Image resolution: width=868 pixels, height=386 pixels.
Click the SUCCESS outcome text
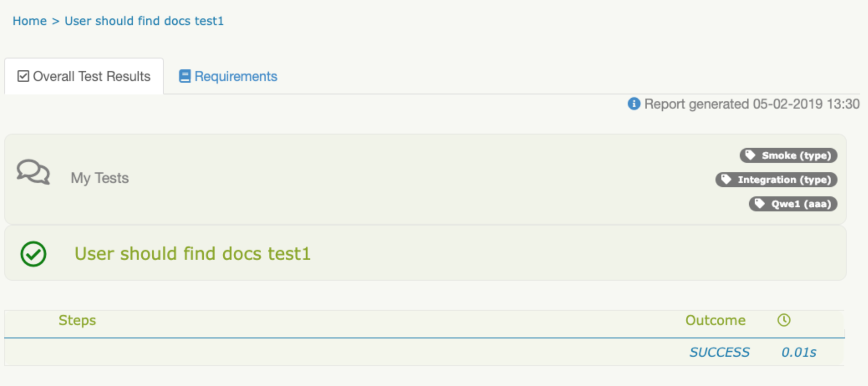(x=720, y=352)
